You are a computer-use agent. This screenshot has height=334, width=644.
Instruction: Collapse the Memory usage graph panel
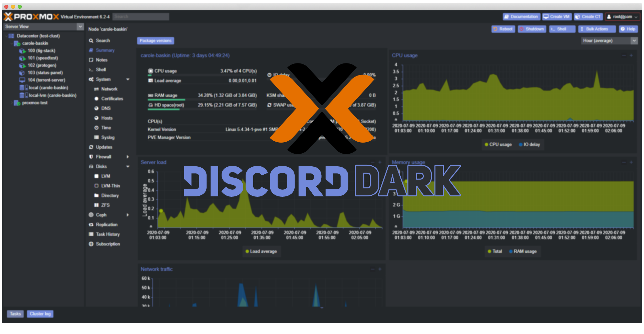pos(623,162)
